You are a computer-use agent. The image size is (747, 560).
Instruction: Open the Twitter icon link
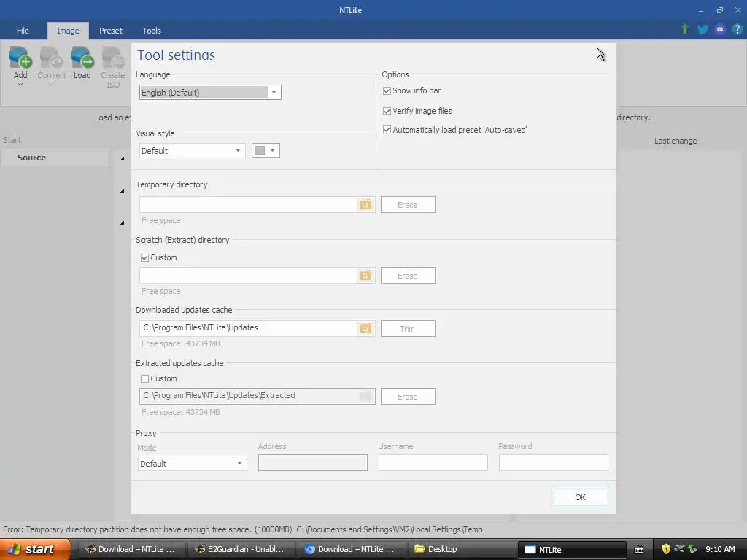click(x=703, y=29)
